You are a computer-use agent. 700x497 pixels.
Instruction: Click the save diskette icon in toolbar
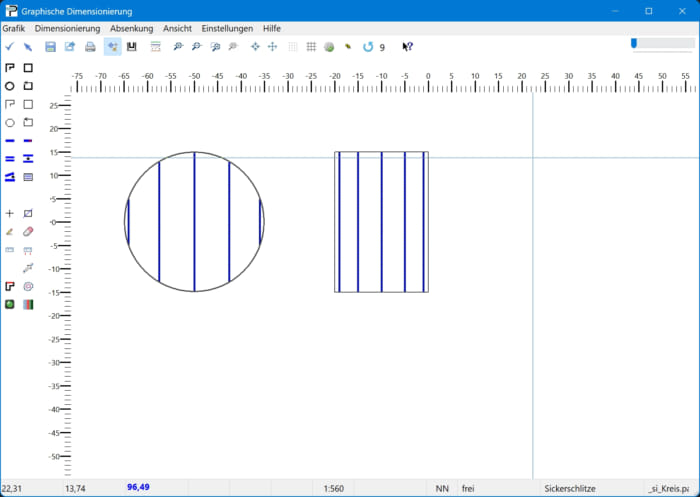(50, 47)
